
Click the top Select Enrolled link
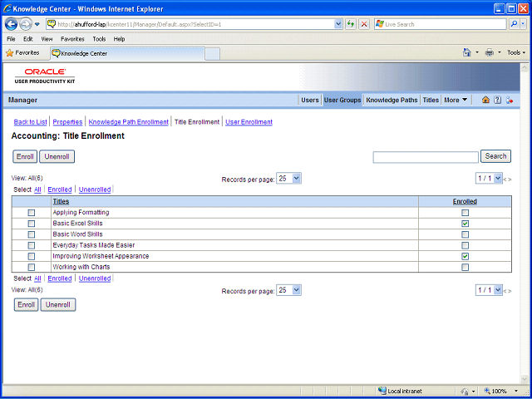(x=60, y=190)
